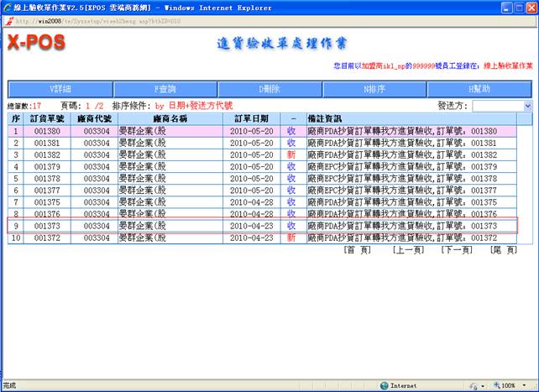Screen dimensions: 539x392
Task: Select order row 001380
Action: coord(46,131)
